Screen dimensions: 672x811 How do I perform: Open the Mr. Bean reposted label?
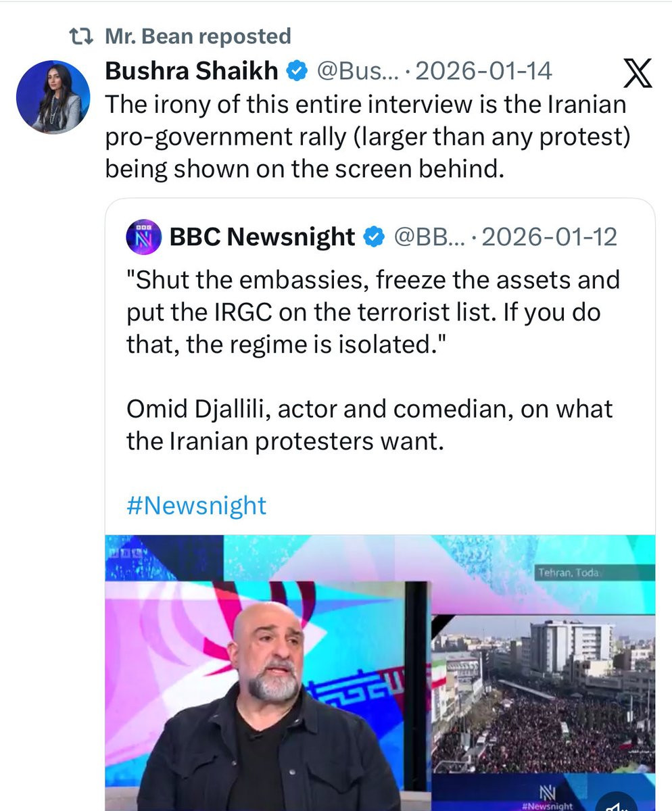coord(198,36)
